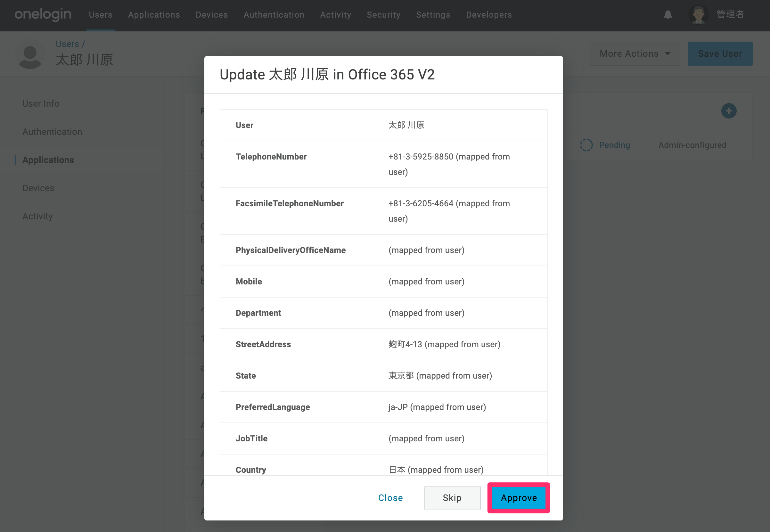Open the notifications bell

click(668, 15)
